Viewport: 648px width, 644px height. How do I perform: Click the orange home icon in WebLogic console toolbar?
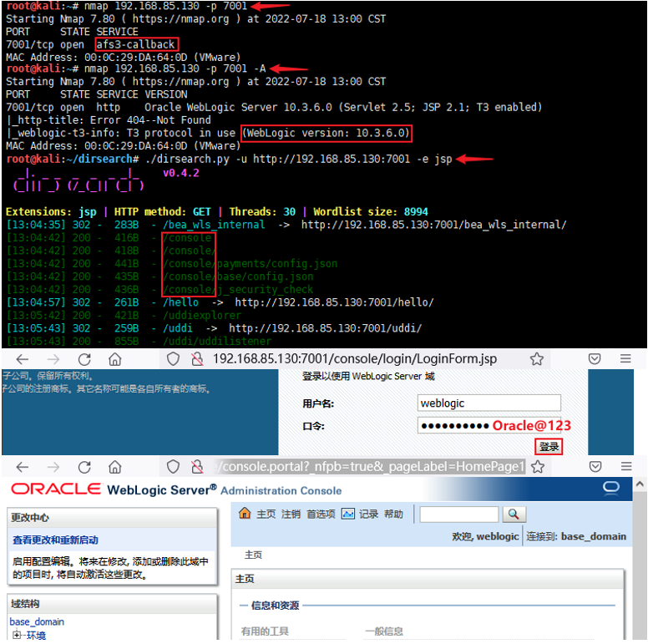(245, 514)
